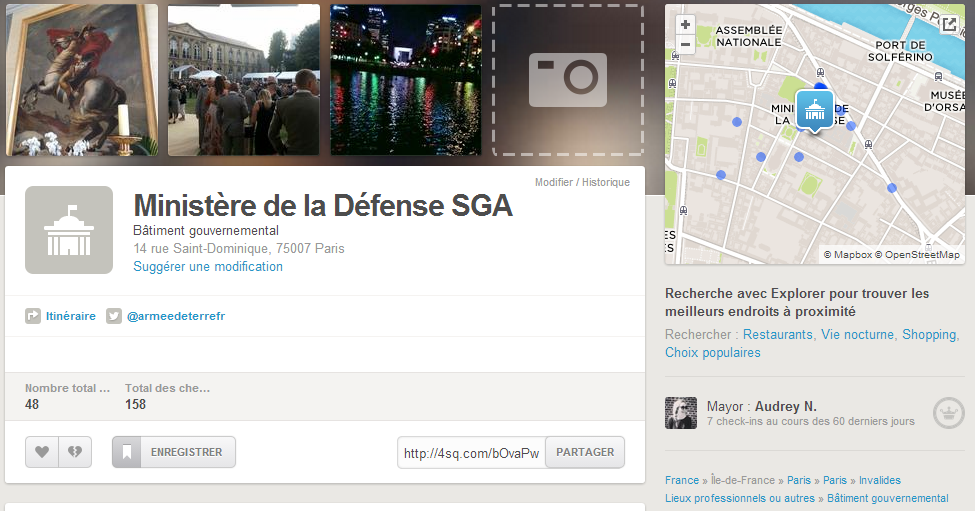This screenshot has width=975, height=511.
Task: Open the crowd outside building photo
Action: pyautogui.click(x=244, y=80)
